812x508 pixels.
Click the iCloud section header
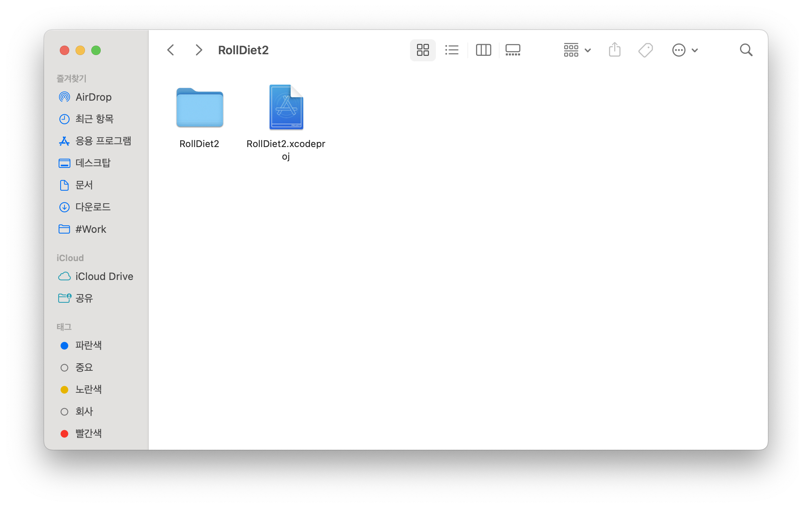click(70, 258)
